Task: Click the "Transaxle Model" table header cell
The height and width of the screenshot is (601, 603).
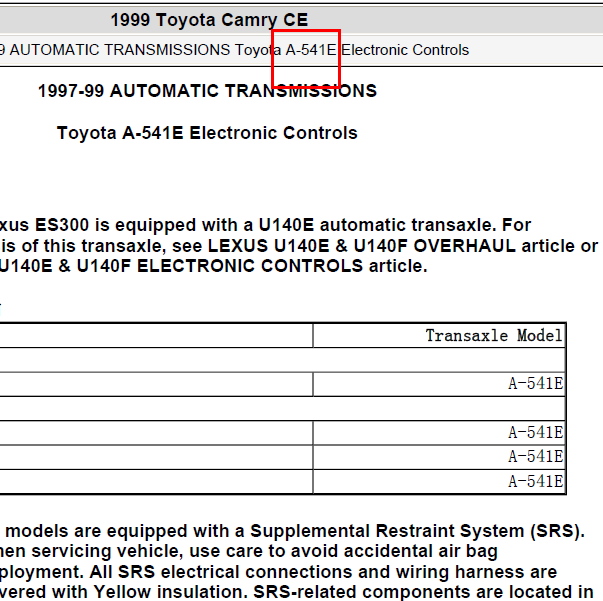Action: tap(439, 336)
